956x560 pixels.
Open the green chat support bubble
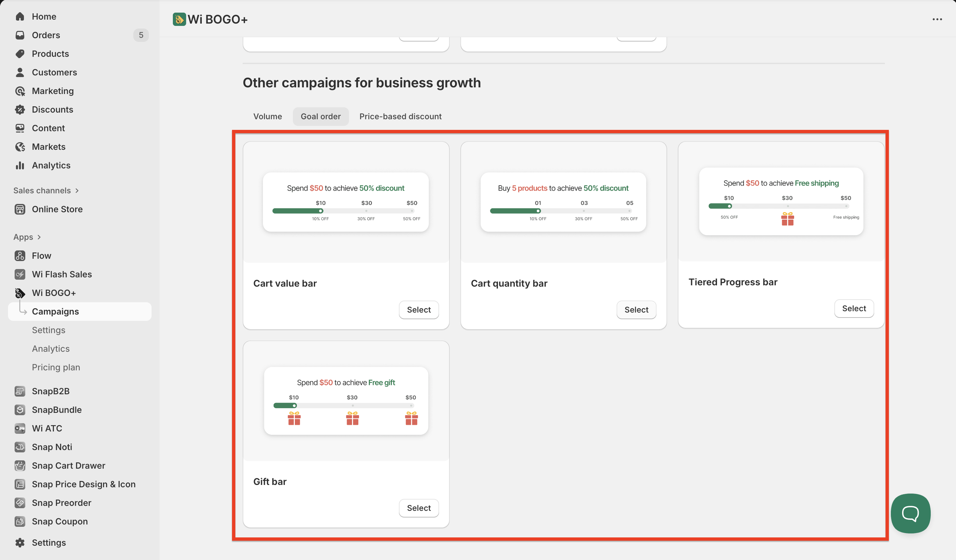pos(910,513)
